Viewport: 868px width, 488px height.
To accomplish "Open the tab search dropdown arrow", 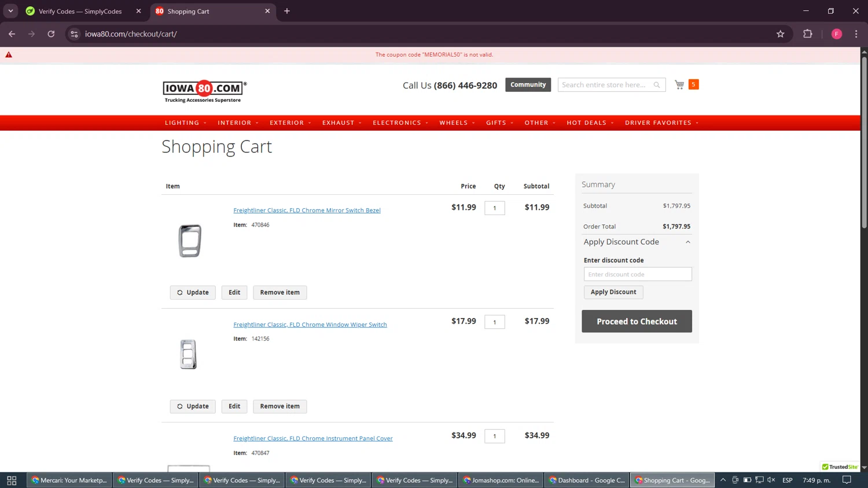I will [10, 11].
